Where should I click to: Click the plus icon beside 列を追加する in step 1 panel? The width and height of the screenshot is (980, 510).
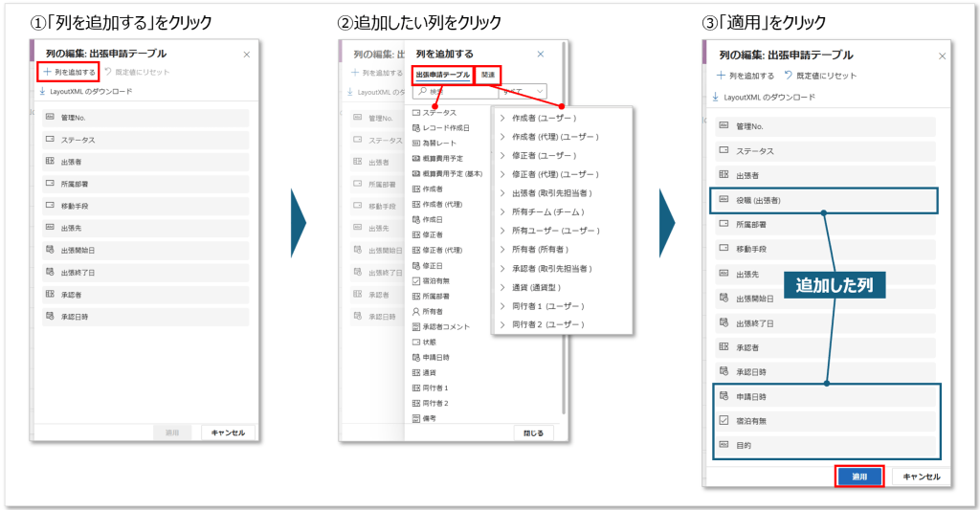(47, 72)
